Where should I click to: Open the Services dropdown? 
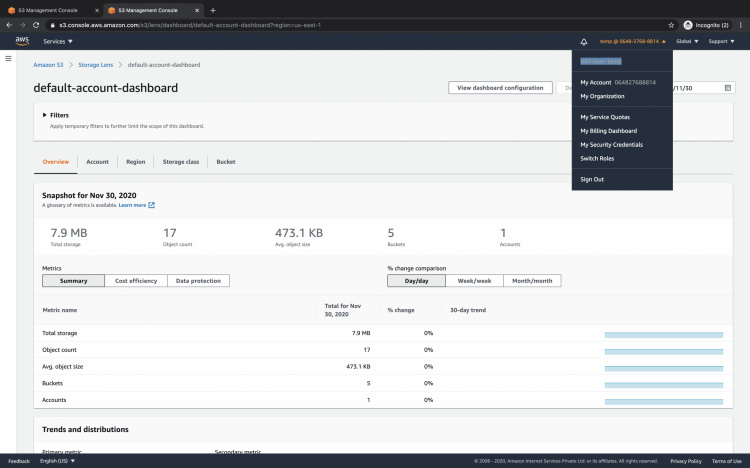[x=59, y=42]
